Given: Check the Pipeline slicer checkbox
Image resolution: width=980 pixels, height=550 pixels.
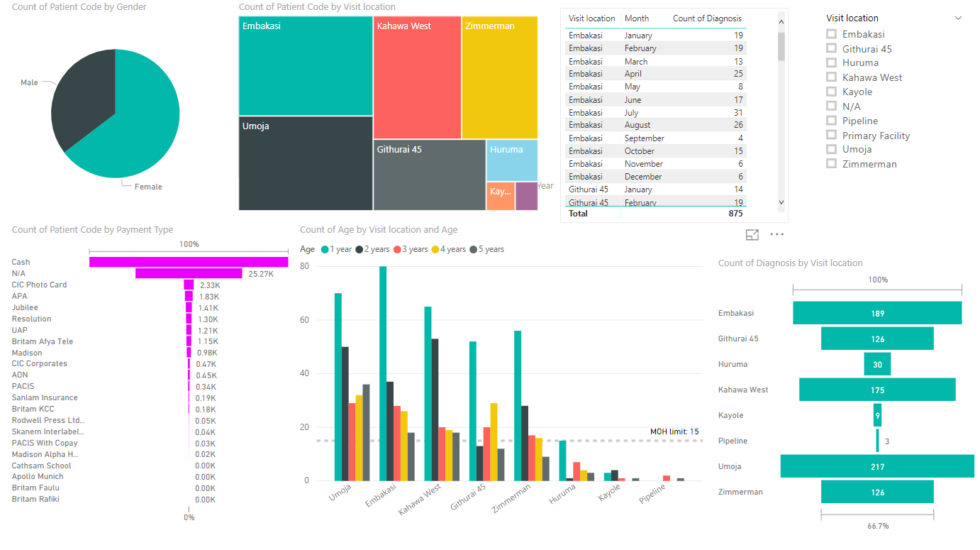Looking at the screenshot, I should tap(831, 121).
